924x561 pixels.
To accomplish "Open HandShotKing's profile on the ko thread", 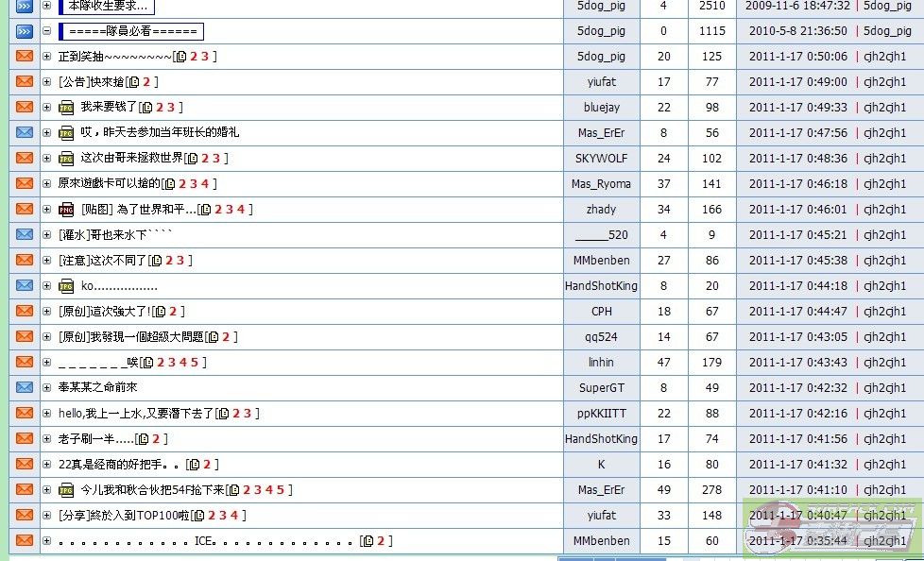I will (x=601, y=285).
